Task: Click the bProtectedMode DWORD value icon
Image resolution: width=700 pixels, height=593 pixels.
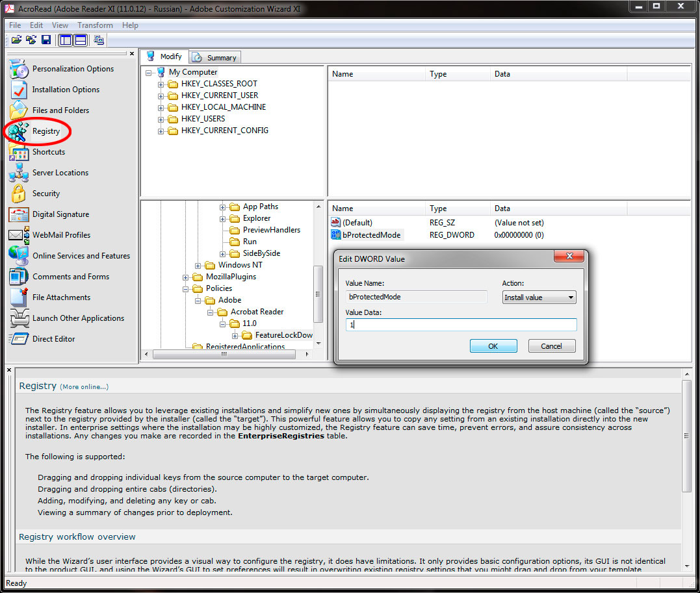Action: [336, 234]
